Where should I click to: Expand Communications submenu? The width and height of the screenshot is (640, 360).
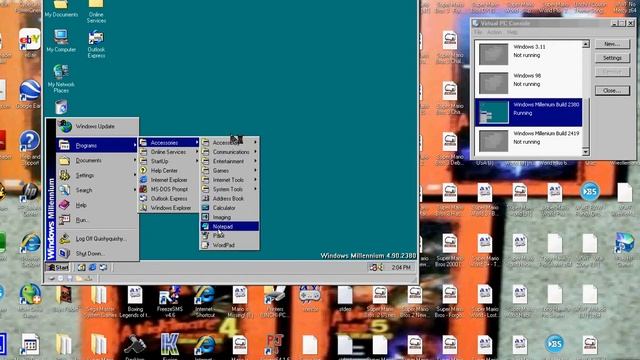(229, 152)
